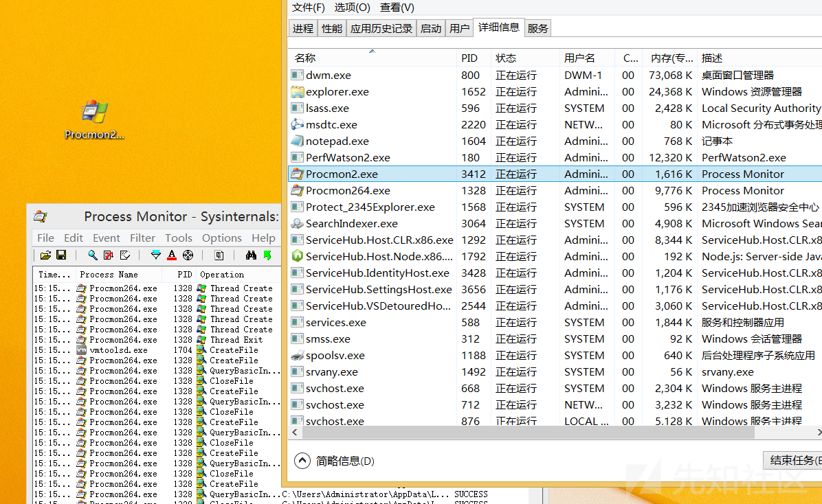The height and width of the screenshot is (504, 822).
Task: Switch to the 启动 tab
Action: click(431, 28)
